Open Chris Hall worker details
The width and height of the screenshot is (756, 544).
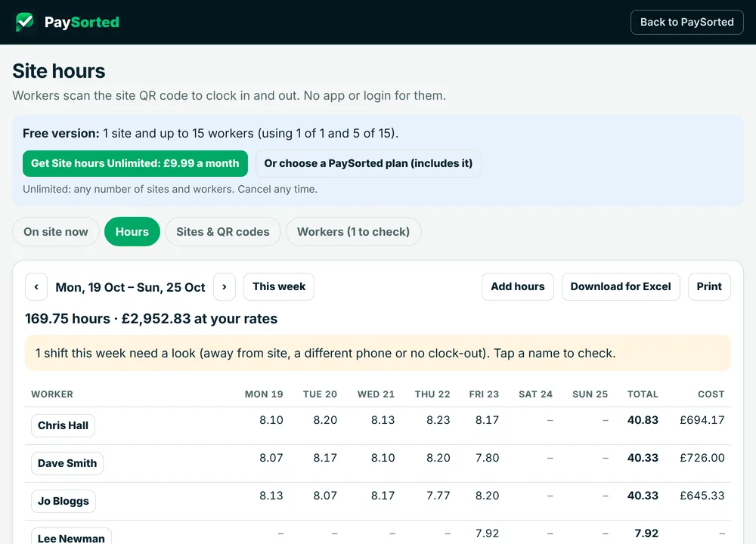pyautogui.click(x=64, y=425)
